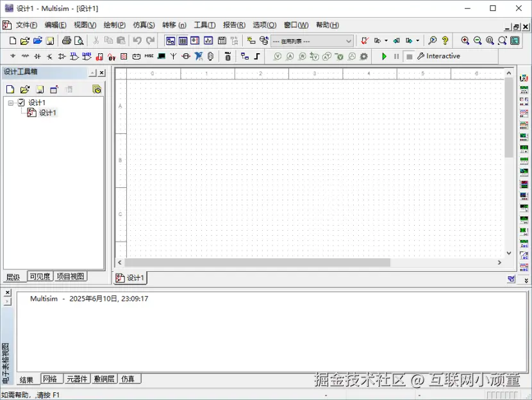Image resolution: width=532 pixels, height=400 pixels.
Task: Open the 在用列表 in-use list dropdown
Action: pos(312,41)
